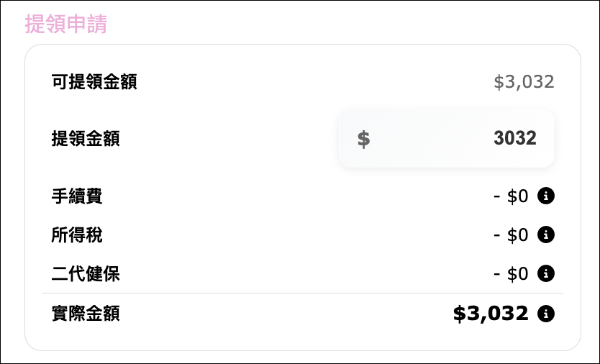Screen dimensions: 600x364
Task: Click the 提領申請 heading
Action: (65, 24)
